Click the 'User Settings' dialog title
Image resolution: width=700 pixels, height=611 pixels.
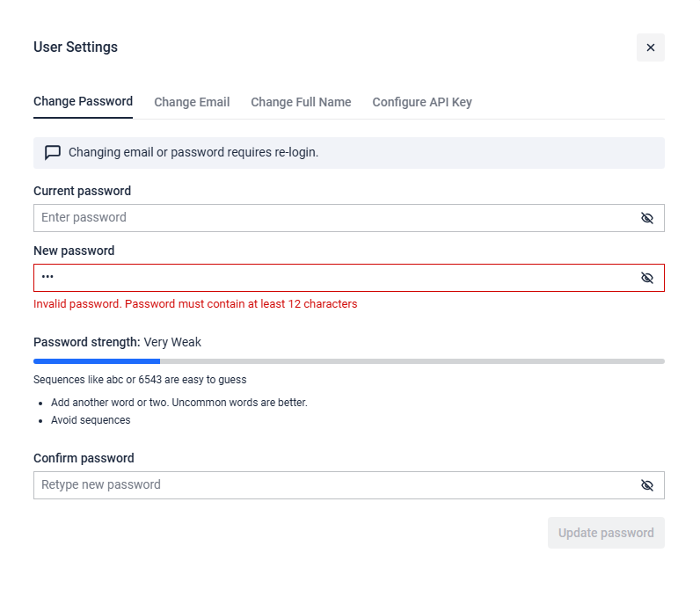76,47
